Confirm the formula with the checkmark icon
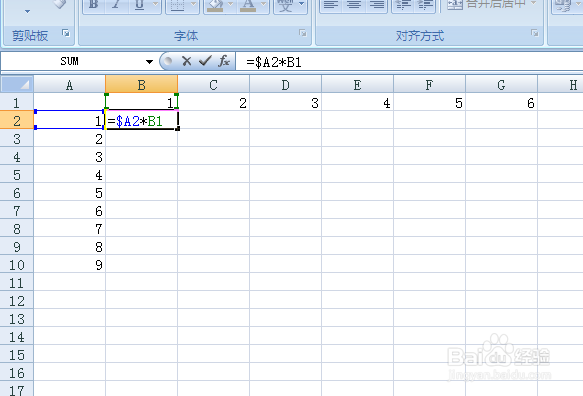The image size is (583, 396). (205, 61)
